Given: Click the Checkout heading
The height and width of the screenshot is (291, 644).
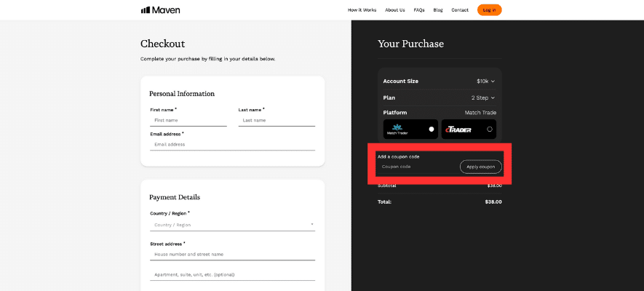Looking at the screenshot, I should [x=163, y=44].
